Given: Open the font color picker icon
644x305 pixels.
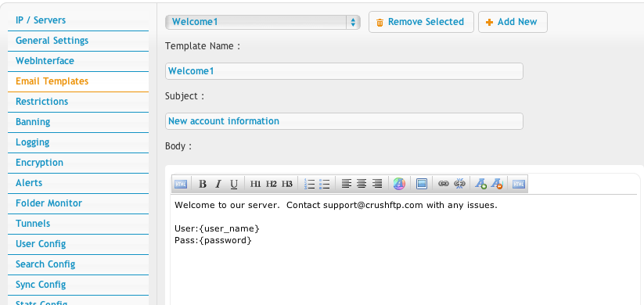Looking at the screenshot, I should pos(399,184).
